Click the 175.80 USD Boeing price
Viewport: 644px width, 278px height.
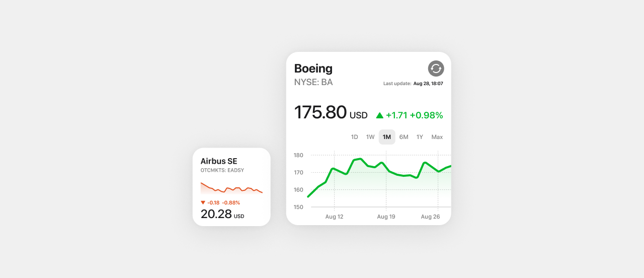(331, 112)
